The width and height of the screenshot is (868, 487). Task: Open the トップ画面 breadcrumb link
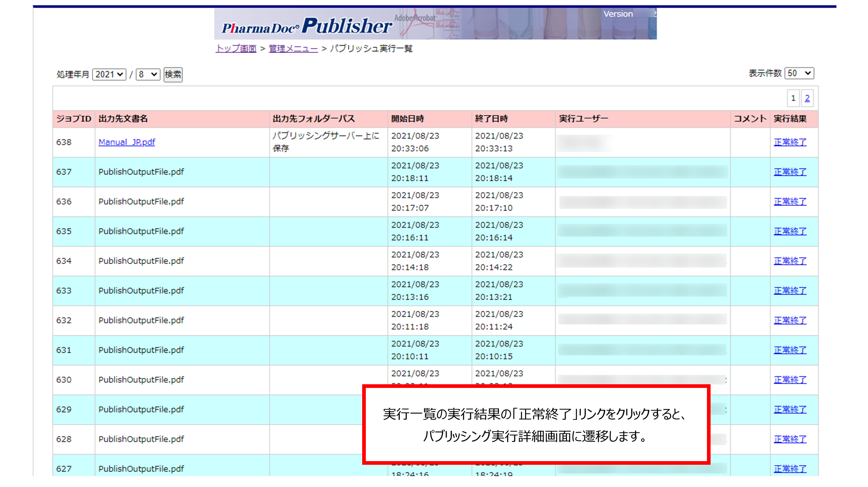(x=236, y=49)
